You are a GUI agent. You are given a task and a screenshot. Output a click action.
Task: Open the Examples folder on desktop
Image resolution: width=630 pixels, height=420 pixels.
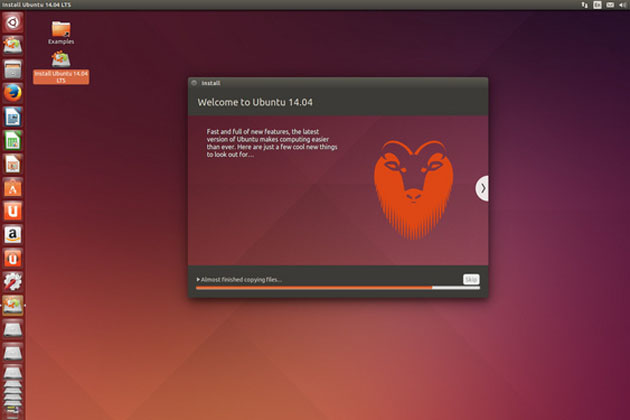pos(61,33)
